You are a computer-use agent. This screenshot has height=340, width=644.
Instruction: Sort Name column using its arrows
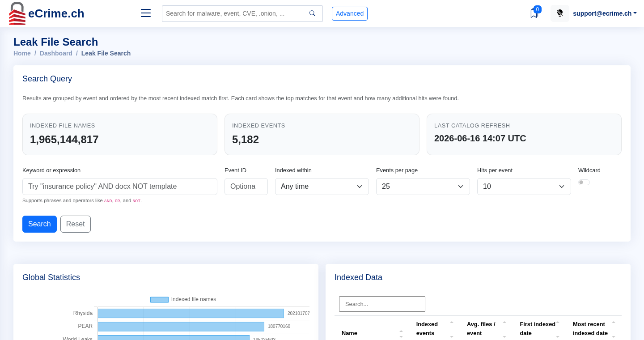coord(401,333)
